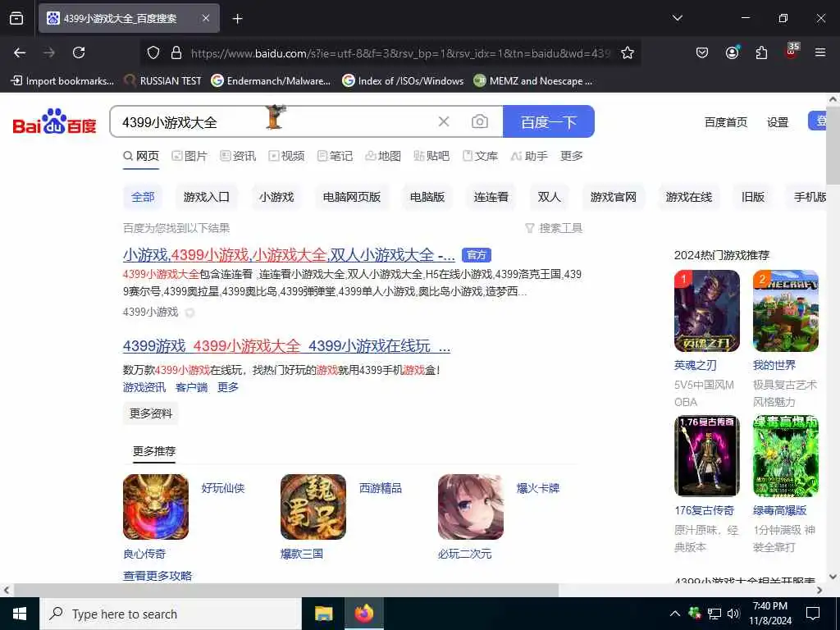Go back to previous page
Screen dimensions: 840x630
coord(20,52)
